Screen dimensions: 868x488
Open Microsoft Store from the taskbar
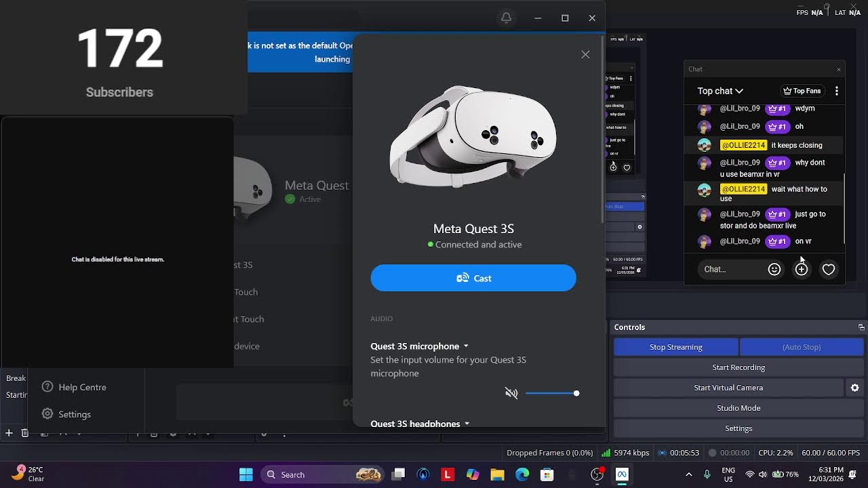pos(547,474)
